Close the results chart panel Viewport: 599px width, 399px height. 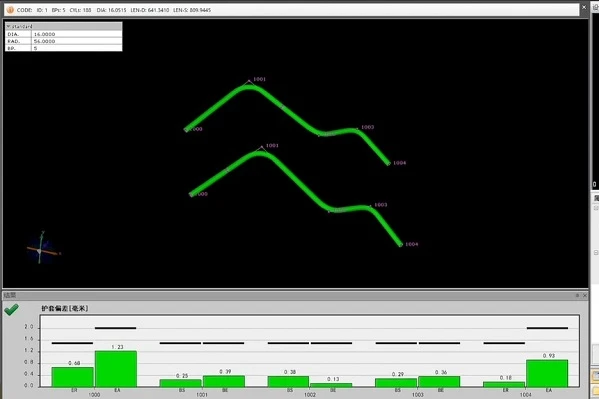585,295
